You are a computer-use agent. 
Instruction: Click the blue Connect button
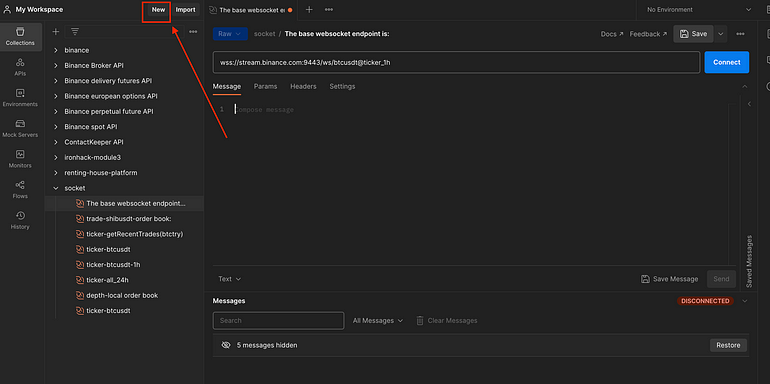coord(727,62)
